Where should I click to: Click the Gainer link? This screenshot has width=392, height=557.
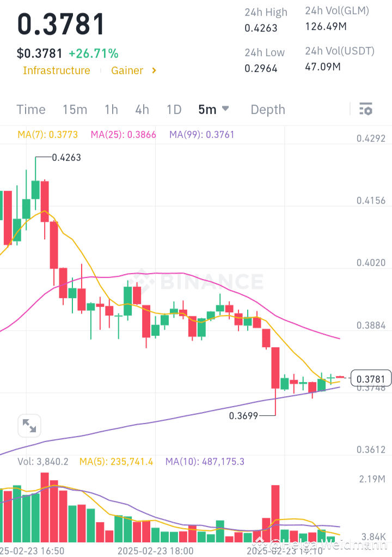(x=127, y=70)
